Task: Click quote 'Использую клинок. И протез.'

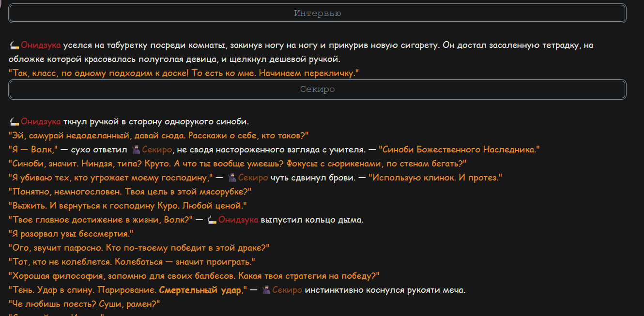Action: (x=435, y=178)
